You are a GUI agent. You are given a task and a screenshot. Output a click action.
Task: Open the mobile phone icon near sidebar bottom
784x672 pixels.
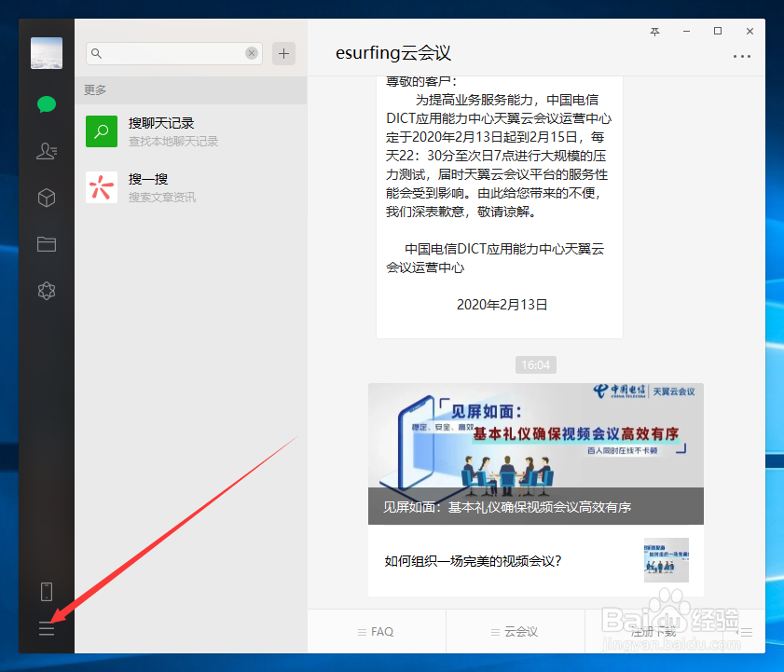(x=47, y=592)
